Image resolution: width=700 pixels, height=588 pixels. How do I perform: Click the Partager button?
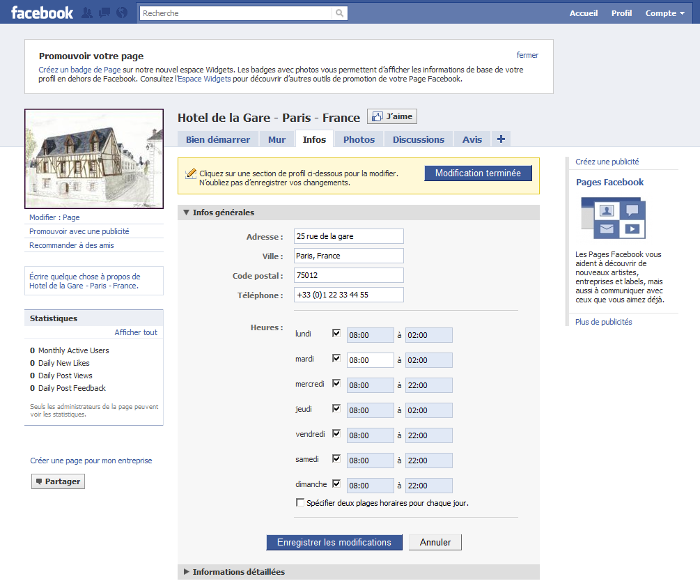point(58,481)
